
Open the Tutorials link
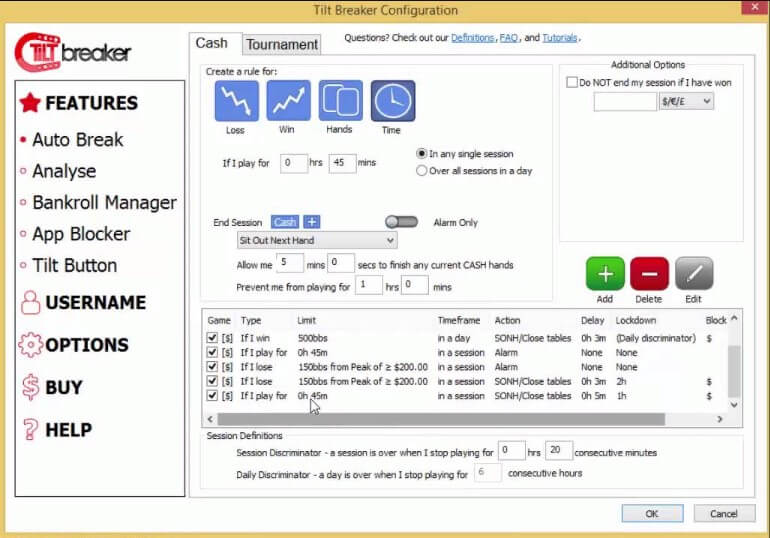click(560, 38)
